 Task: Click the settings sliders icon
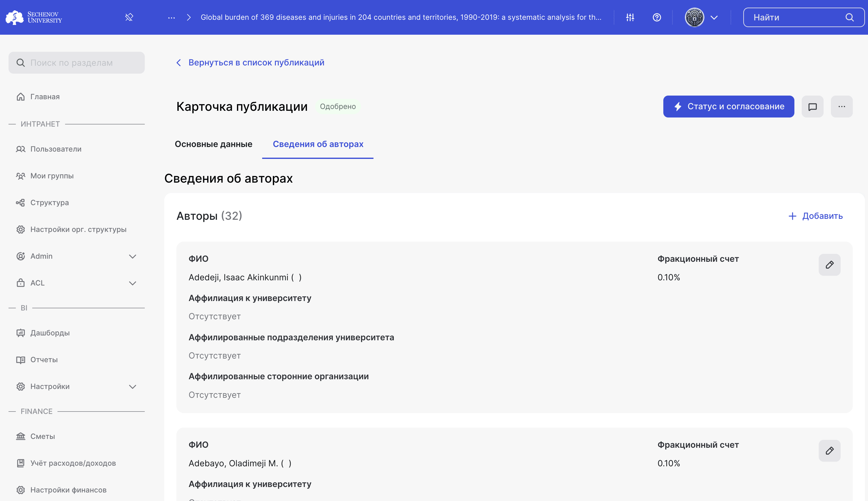[630, 17]
